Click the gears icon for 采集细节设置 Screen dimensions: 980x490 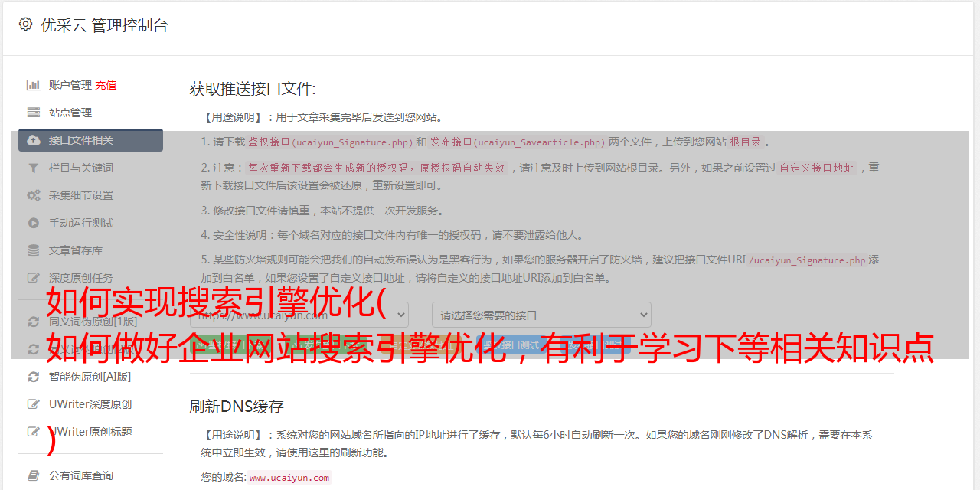[x=34, y=195]
